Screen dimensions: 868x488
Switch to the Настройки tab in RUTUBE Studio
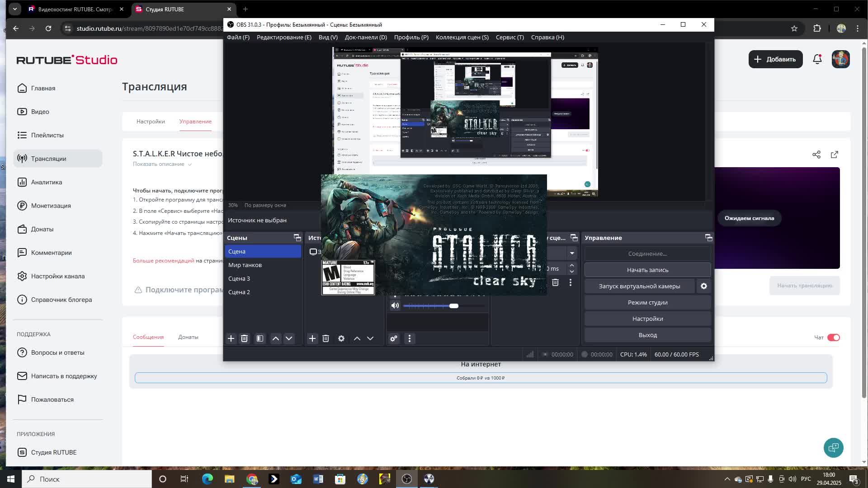pos(150,121)
